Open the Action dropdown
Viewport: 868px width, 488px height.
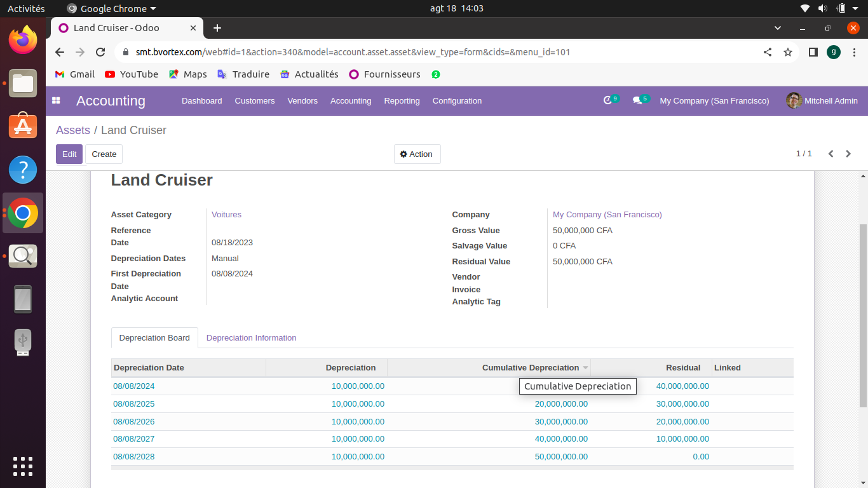click(x=417, y=154)
